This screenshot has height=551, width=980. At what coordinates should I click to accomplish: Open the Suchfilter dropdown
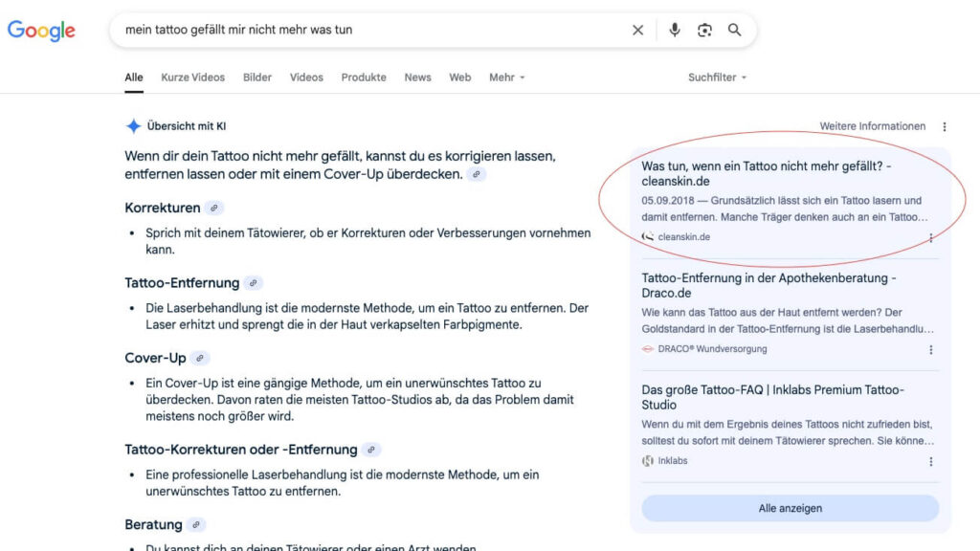[717, 77]
